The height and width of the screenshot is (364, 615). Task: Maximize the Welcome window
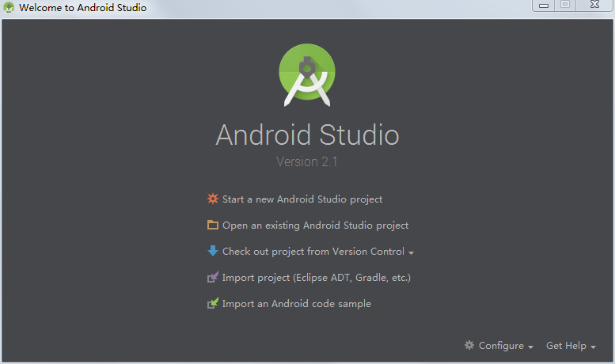pos(565,5)
